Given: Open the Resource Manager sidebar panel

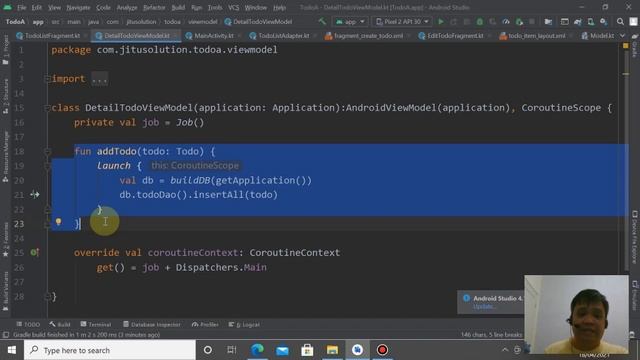Looking at the screenshot, I should click(x=5, y=156).
